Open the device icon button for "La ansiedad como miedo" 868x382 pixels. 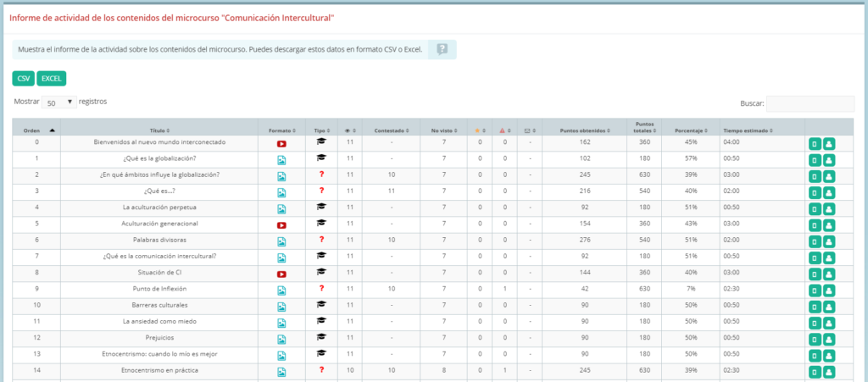815,324
